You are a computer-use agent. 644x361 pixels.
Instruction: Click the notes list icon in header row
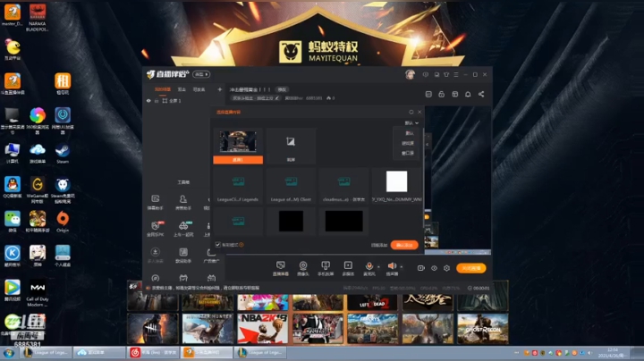pos(428,95)
